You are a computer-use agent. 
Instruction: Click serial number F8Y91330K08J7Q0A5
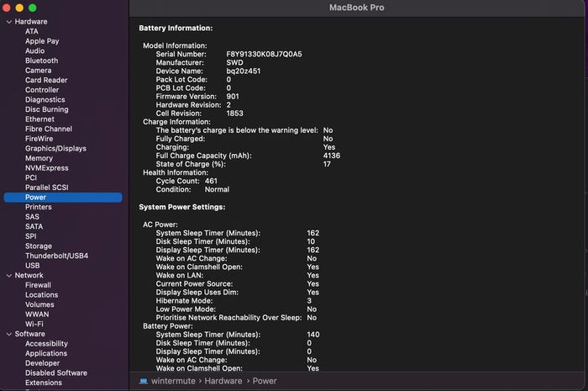264,54
